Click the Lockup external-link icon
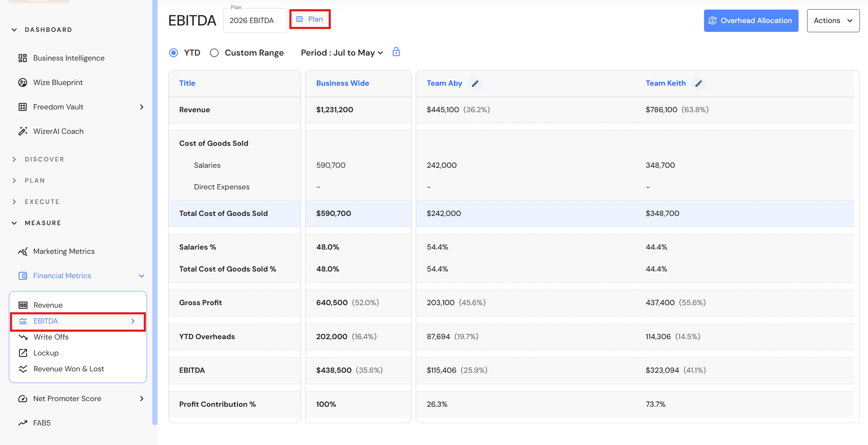 [23, 353]
